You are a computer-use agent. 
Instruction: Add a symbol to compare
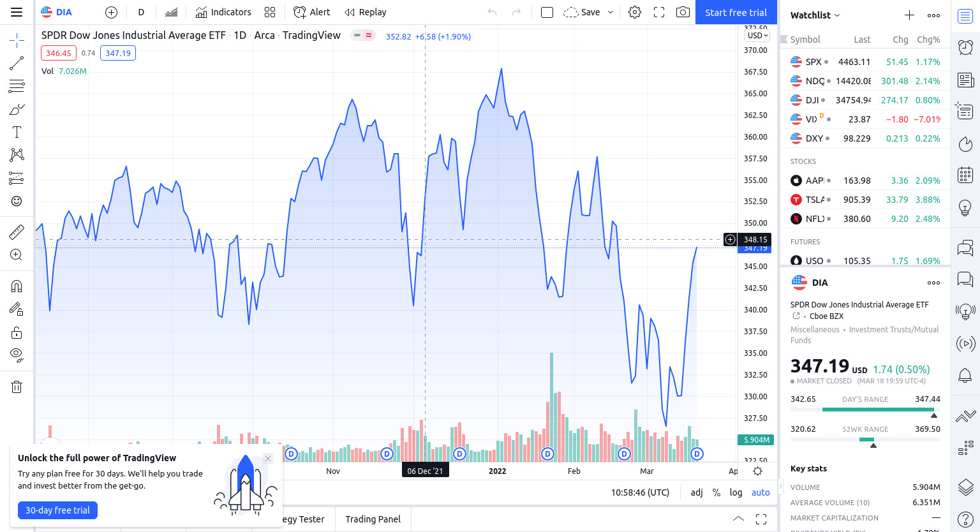point(111,12)
